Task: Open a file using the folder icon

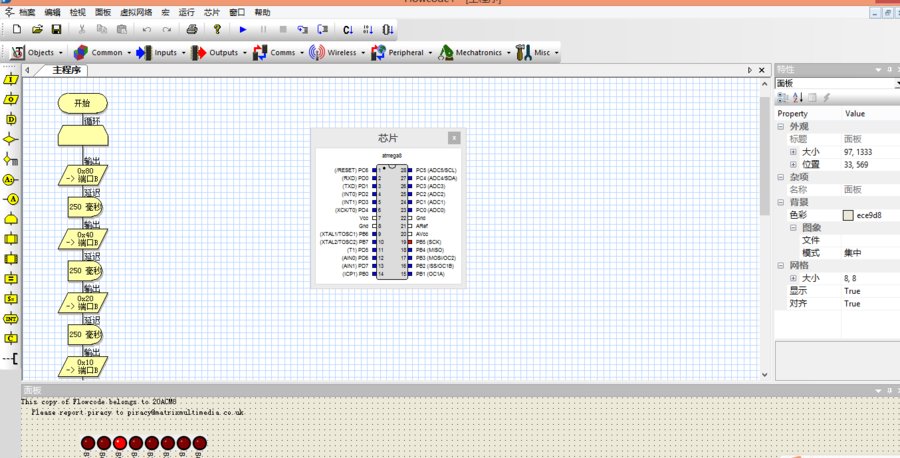Action: tap(37, 29)
